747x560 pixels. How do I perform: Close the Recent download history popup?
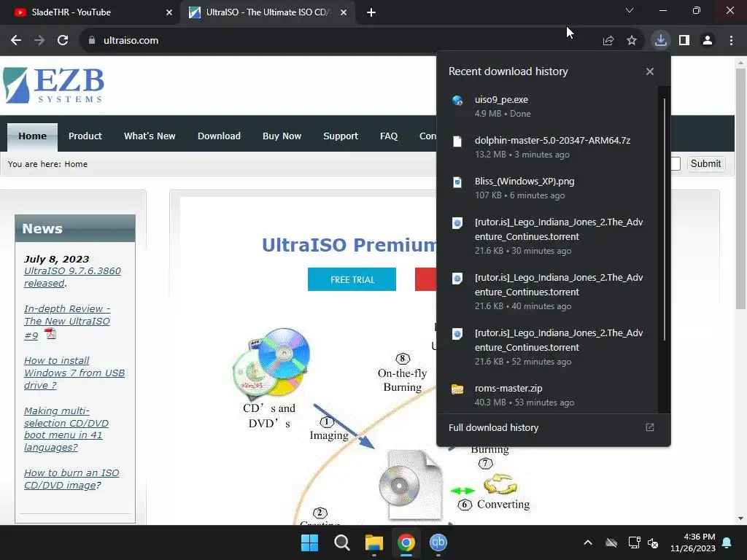click(x=650, y=71)
